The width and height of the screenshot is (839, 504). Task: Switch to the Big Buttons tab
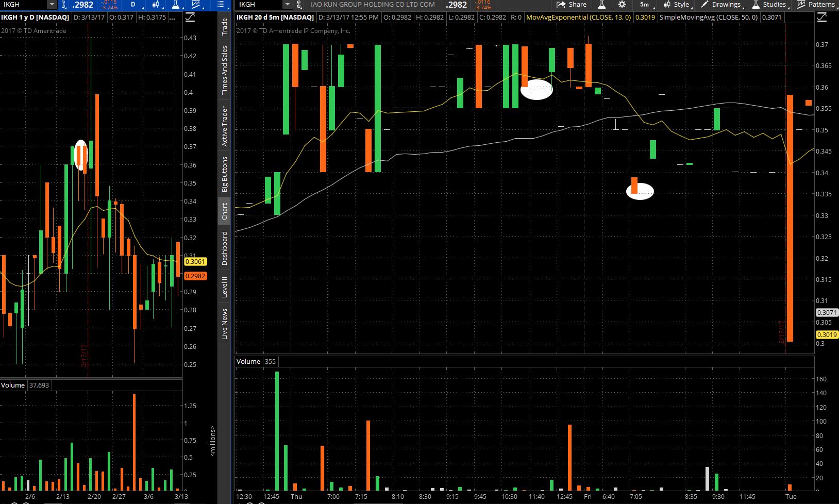pyautogui.click(x=224, y=174)
